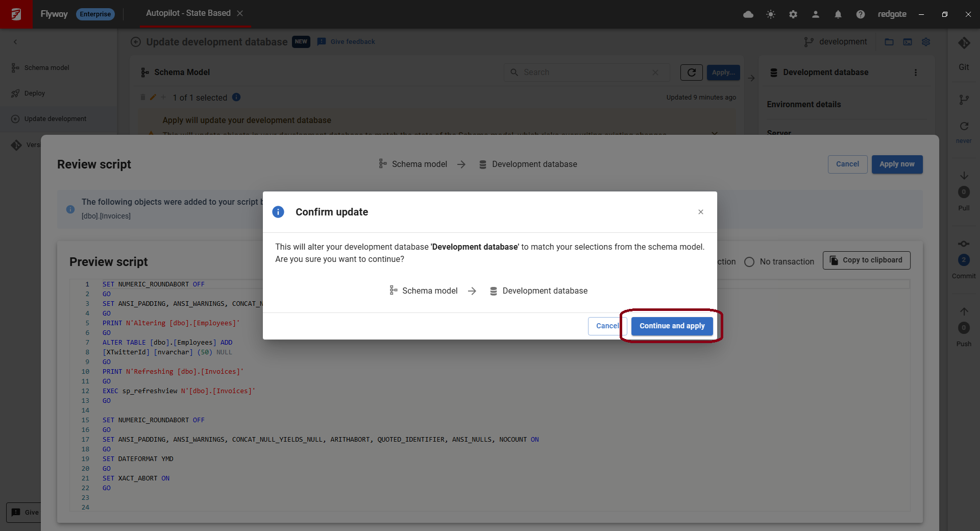Collapse the left sidebar chevron
This screenshot has width=980, height=531.
[x=15, y=42]
